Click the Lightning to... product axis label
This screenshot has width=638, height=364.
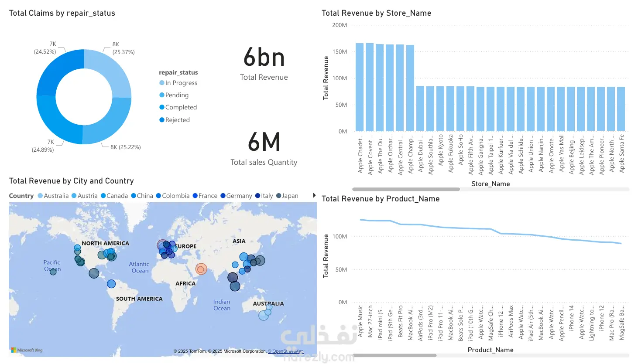pyautogui.click(x=592, y=323)
